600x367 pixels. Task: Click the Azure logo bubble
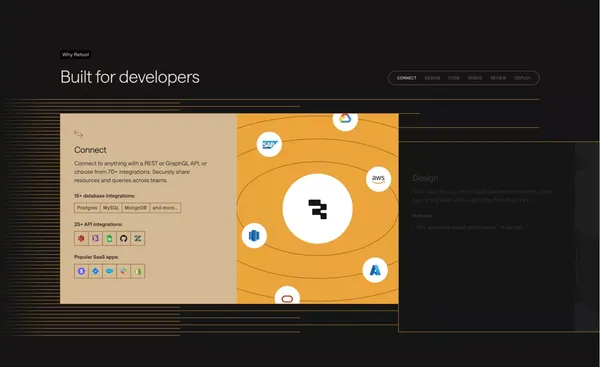click(375, 270)
